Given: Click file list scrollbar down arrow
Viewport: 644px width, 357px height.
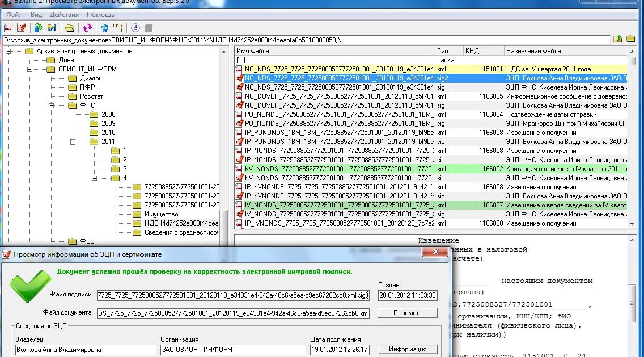Looking at the screenshot, I should click(x=632, y=224).
